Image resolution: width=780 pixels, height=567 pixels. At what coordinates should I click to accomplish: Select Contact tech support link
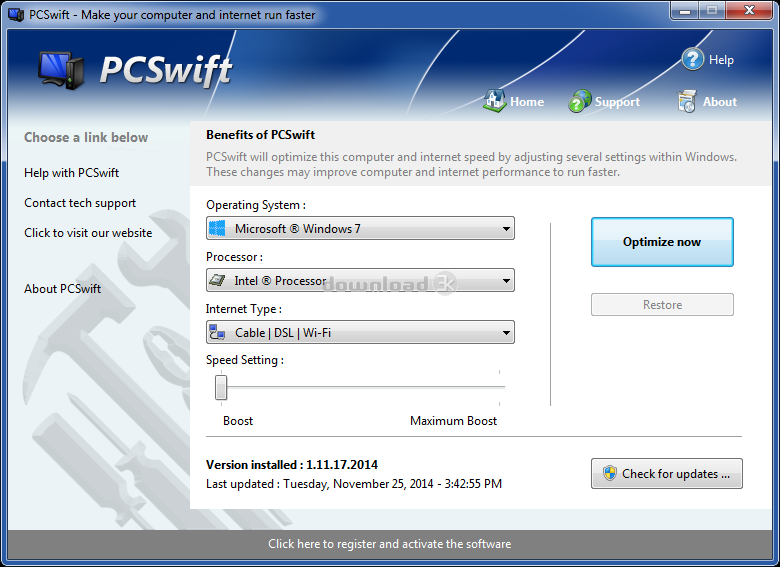[x=80, y=203]
